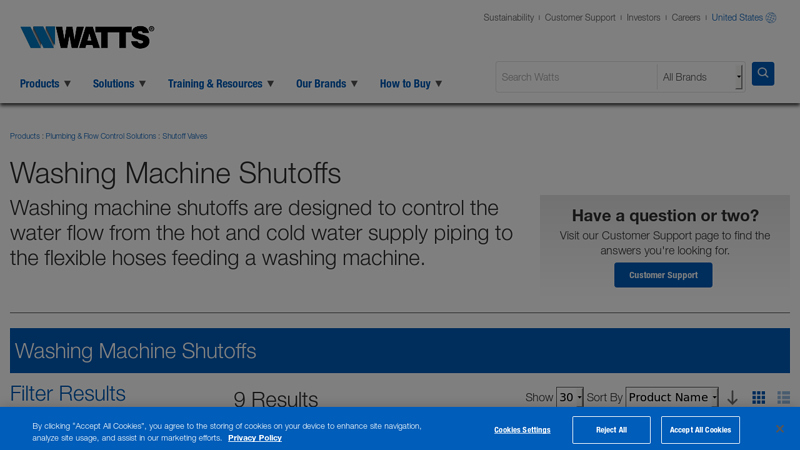Click the Reject All button
The width and height of the screenshot is (800, 450).
611,430
